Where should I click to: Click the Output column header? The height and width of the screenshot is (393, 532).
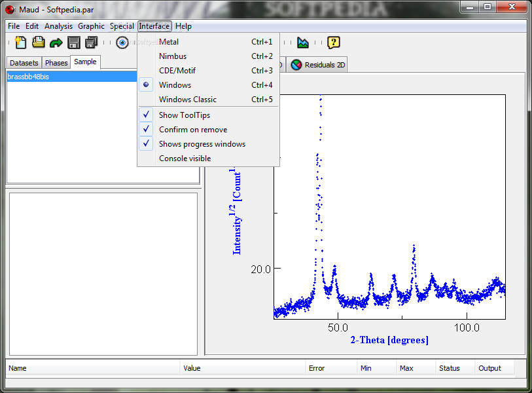coord(494,368)
